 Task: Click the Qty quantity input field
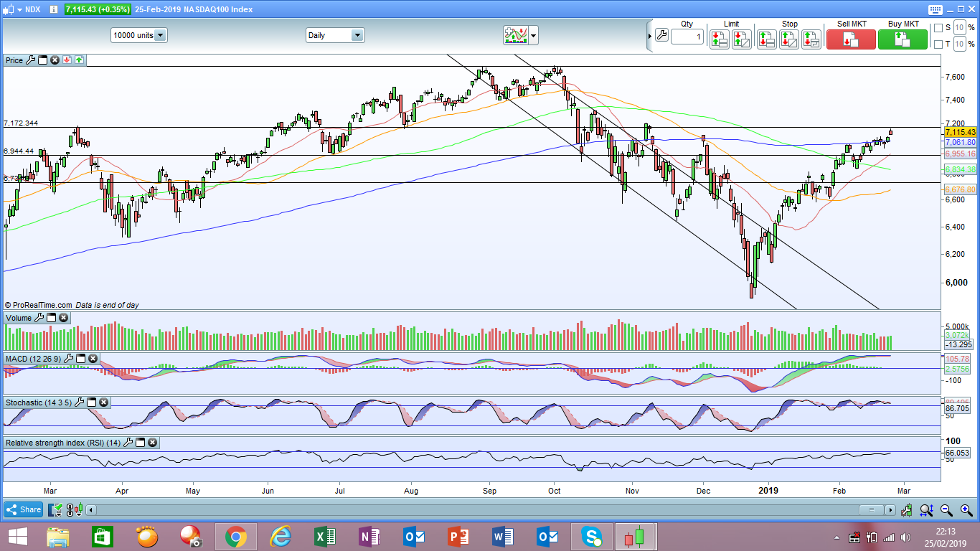click(687, 36)
